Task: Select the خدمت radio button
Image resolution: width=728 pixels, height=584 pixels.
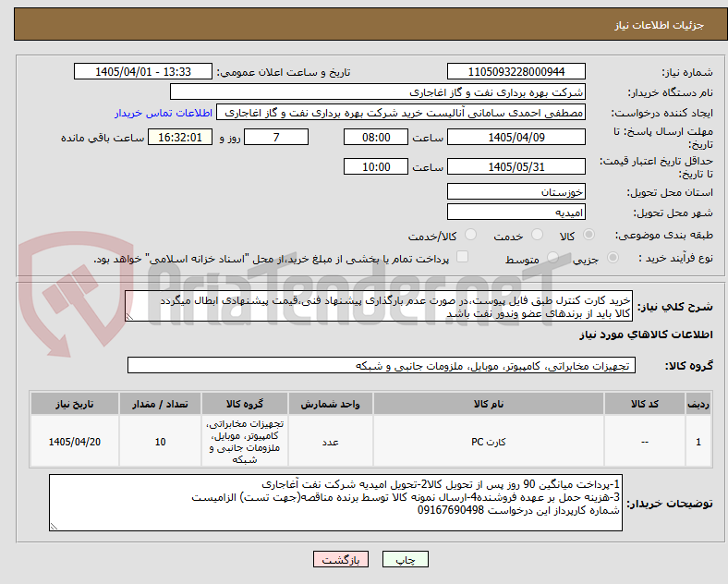Action: click(537, 235)
